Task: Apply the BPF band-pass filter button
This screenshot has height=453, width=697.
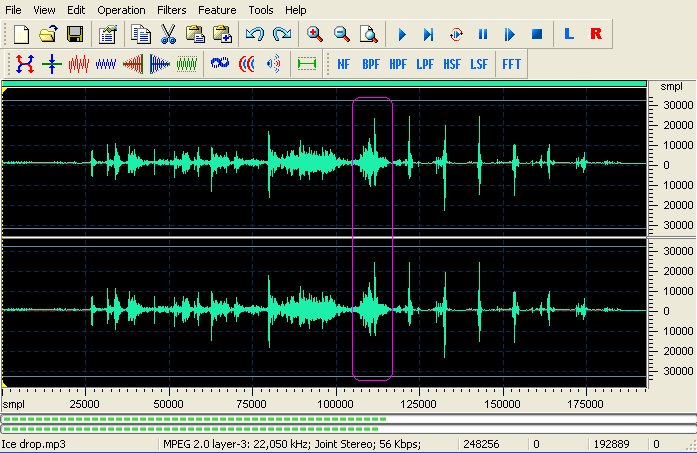Action: 371,64
